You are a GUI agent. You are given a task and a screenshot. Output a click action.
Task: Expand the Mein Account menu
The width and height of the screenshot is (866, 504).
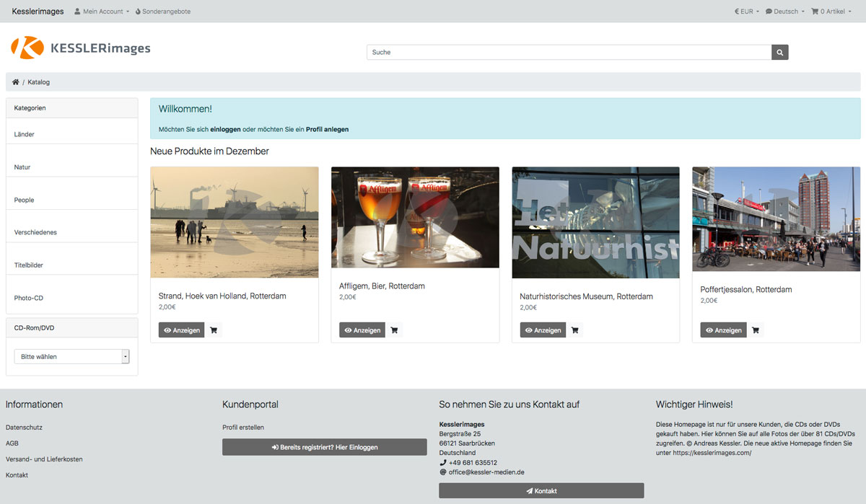click(x=102, y=12)
